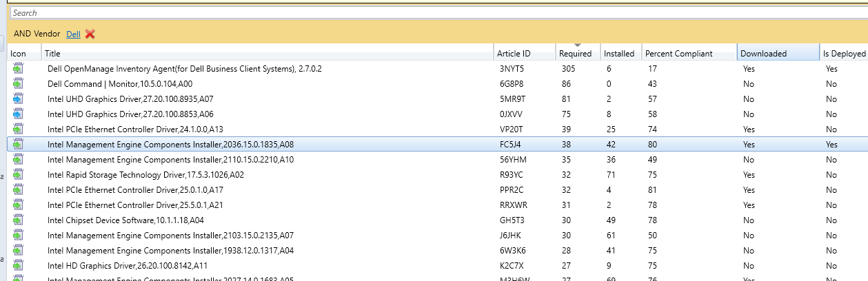Click article ID PPR2C
Viewport: 868px width, 281px height.
tap(512, 190)
